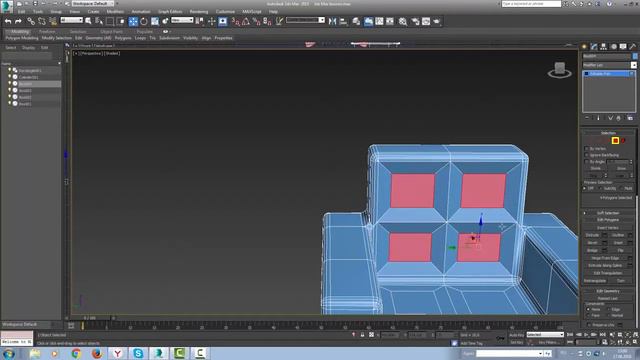Click the Insert Vertex button
Image resolution: width=640 pixels, height=360 pixels.
[x=608, y=228]
